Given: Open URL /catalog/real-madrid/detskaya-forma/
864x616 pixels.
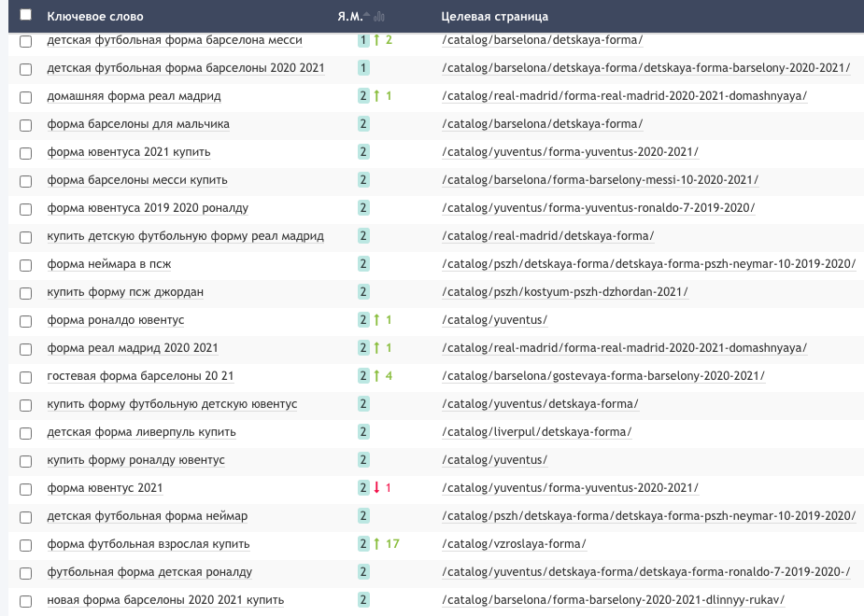Looking at the screenshot, I should [x=547, y=236].
